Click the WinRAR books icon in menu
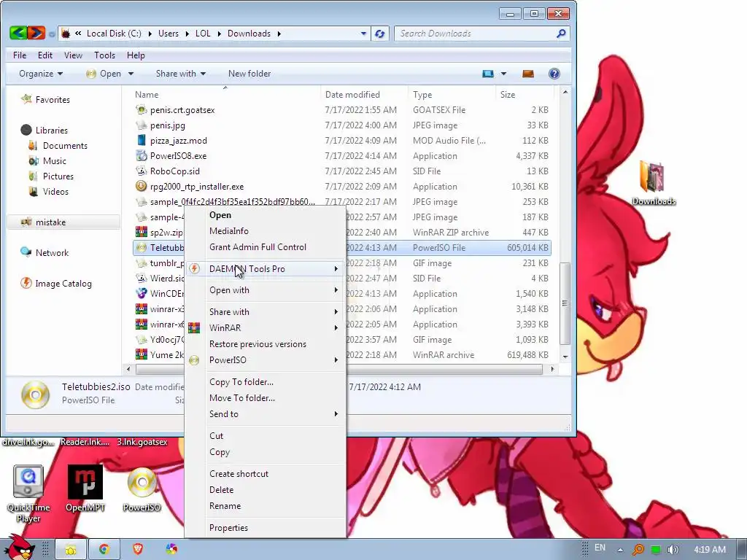The height and width of the screenshot is (560, 747). tap(194, 327)
